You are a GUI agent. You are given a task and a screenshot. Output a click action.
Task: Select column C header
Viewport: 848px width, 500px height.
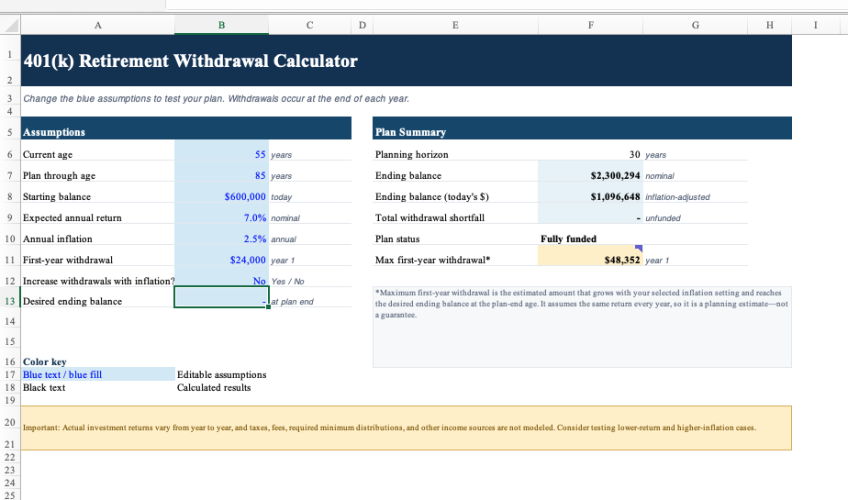[309, 25]
